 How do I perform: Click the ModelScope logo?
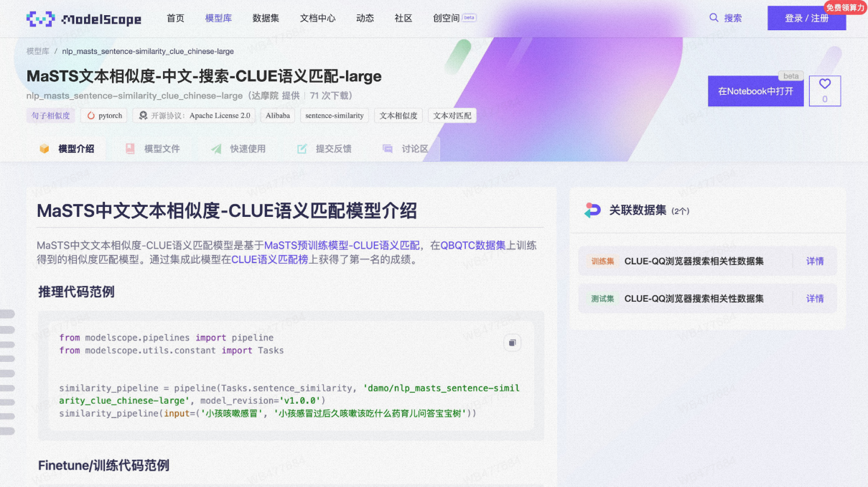84,19
